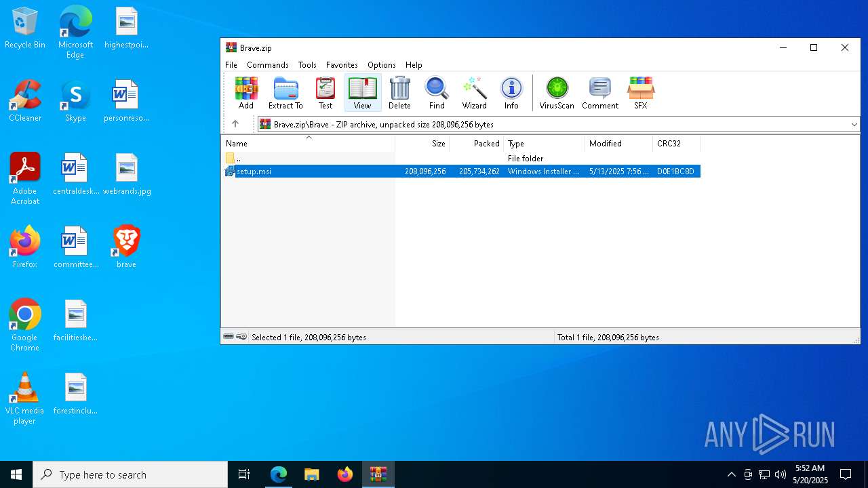This screenshot has width=868, height=488.
Task: Click the Extract To toolbar icon
Action: [285, 93]
